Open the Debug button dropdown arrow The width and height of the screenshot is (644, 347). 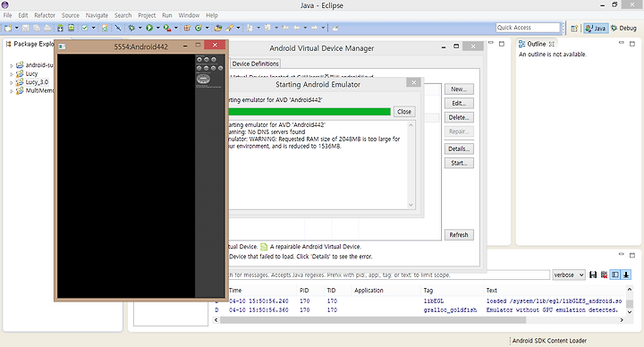pos(140,28)
